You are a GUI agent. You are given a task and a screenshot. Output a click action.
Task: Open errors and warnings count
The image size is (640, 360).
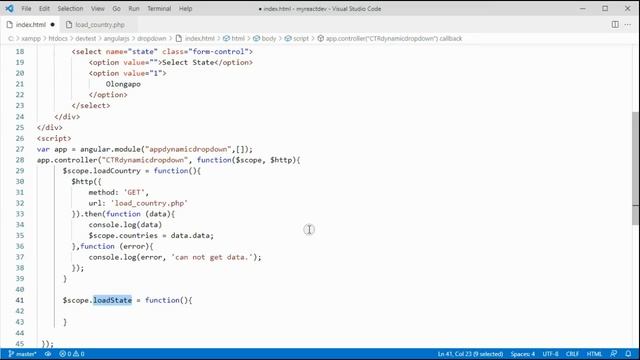[x=72, y=354]
